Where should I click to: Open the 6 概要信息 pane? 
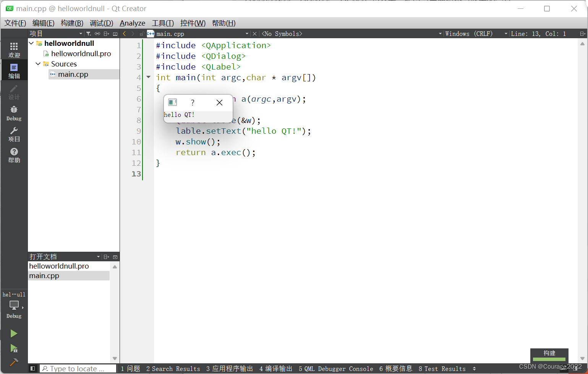click(x=396, y=369)
